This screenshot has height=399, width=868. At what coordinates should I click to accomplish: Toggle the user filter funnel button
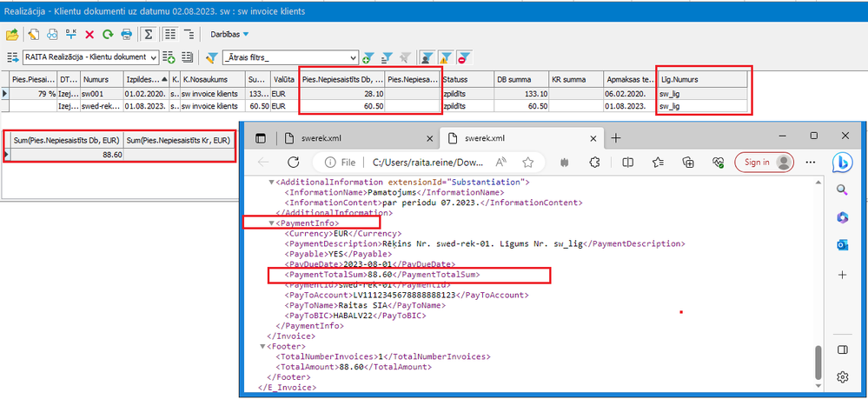[427, 57]
